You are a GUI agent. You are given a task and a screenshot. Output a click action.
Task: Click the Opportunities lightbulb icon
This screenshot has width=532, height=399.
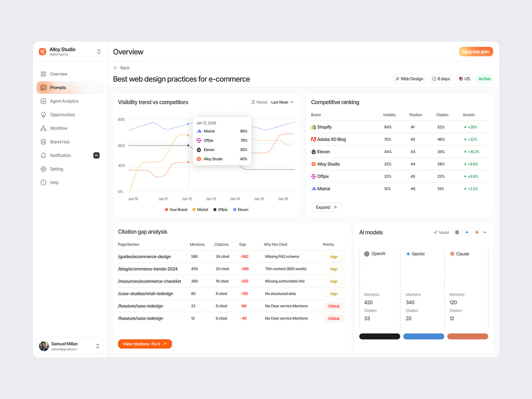coord(43,115)
